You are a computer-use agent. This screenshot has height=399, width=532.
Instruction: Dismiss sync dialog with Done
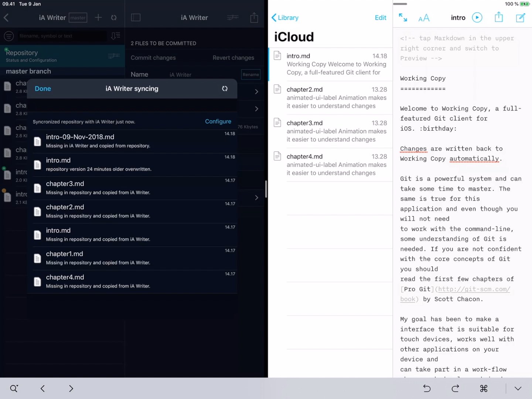coord(43,89)
